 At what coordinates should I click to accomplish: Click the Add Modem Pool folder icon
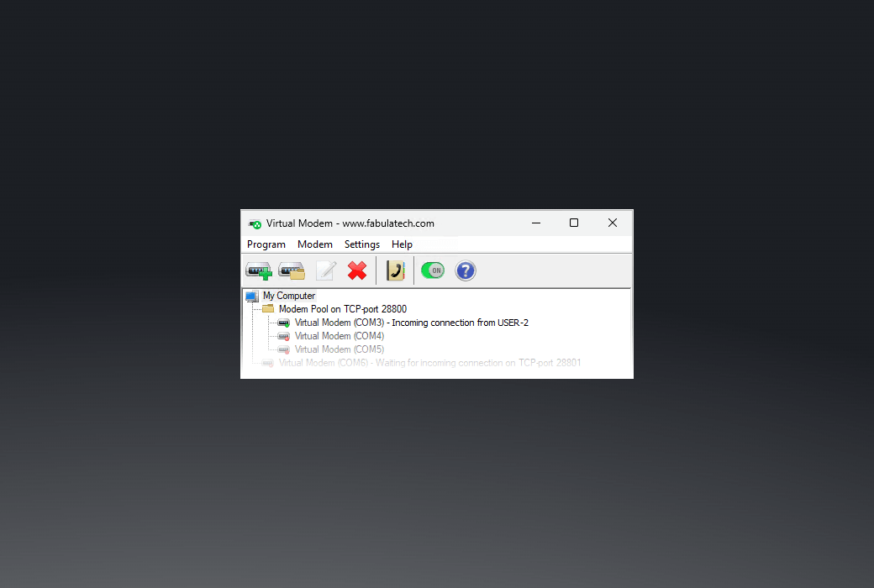292,270
